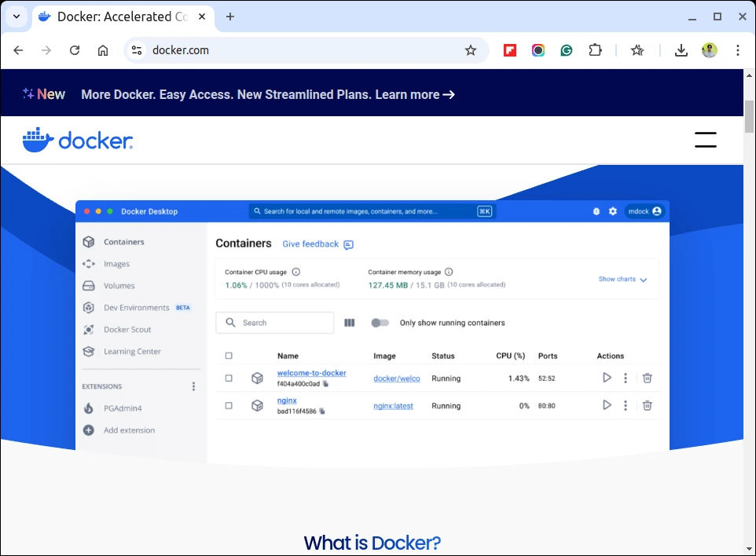Click the Image column header
Viewport: 756px width, 556px height.
[x=384, y=356]
